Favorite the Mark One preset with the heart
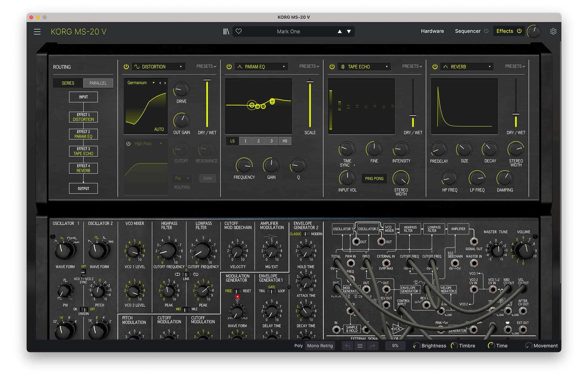The width and height of the screenshot is (588, 377). click(239, 31)
